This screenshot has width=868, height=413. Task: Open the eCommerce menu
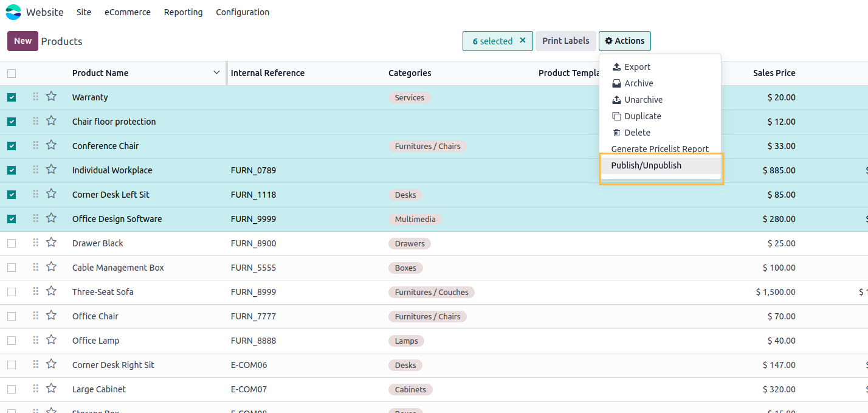point(128,12)
